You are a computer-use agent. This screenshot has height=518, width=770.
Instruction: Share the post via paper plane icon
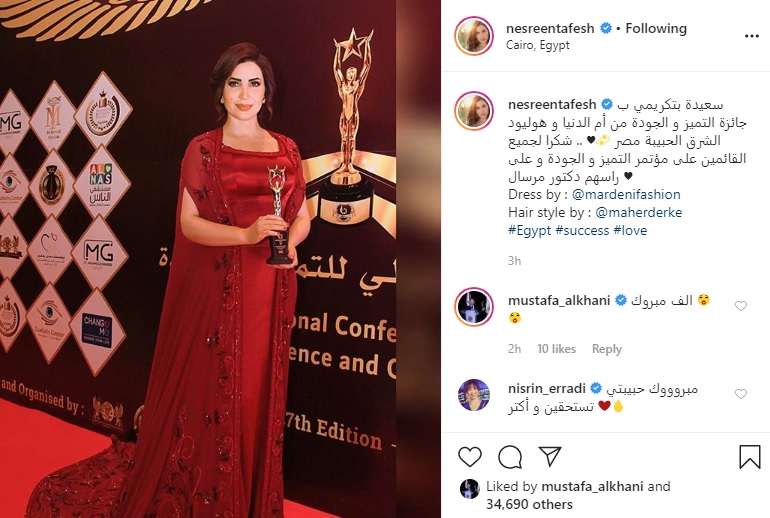pyautogui.click(x=550, y=456)
